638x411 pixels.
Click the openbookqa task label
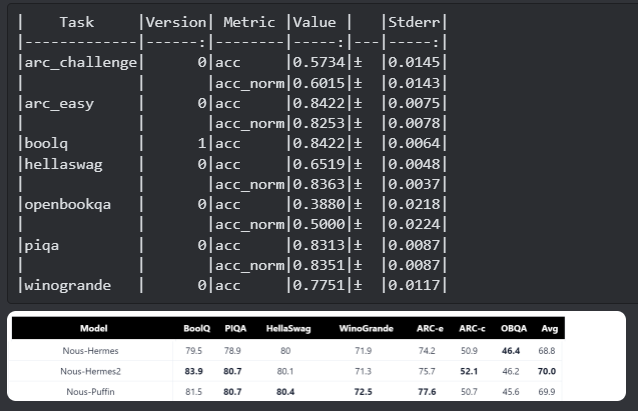pyautogui.click(x=68, y=204)
